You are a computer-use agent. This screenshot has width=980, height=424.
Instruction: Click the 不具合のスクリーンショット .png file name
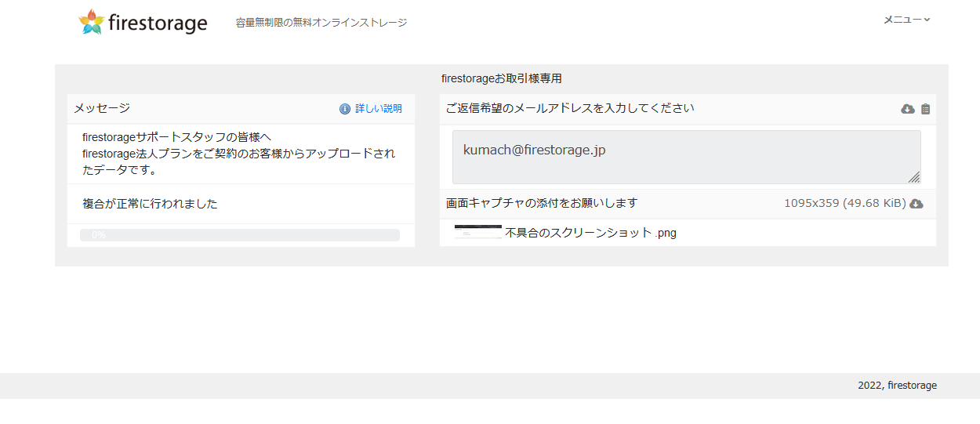point(590,233)
